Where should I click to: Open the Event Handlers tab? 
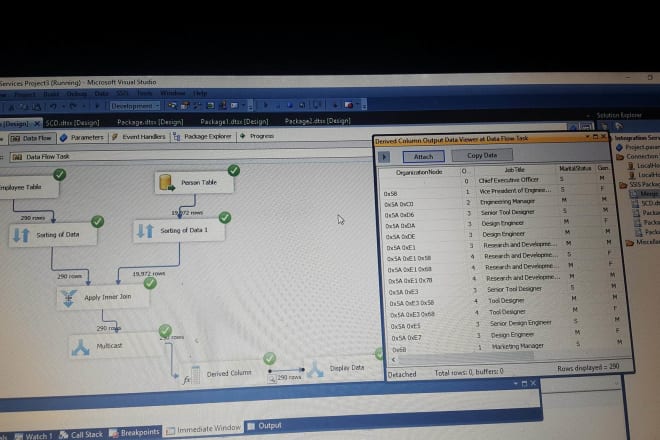(x=139, y=137)
